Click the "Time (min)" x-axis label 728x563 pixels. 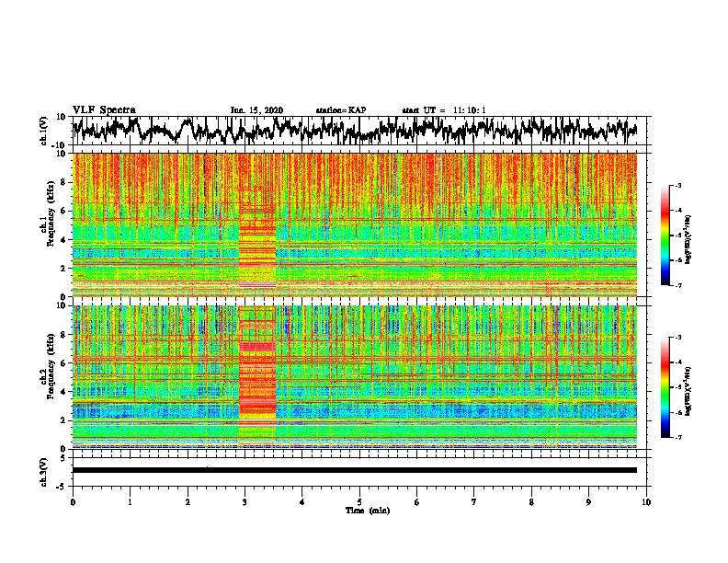coord(368,511)
